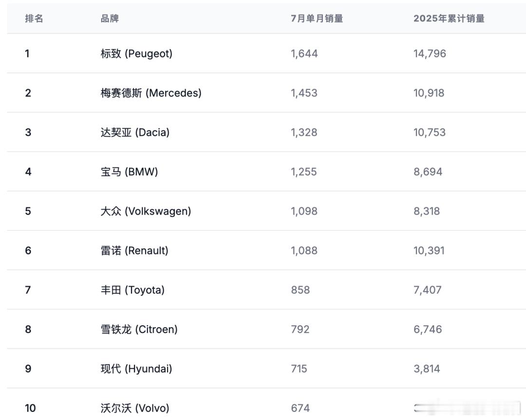
Task: Click the 7月单月销量 column header
Action: [317, 18]
